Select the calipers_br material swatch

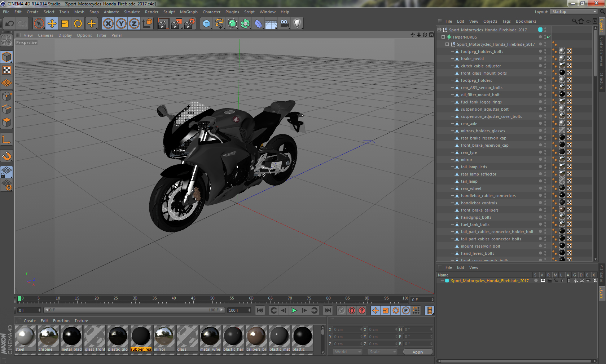tap(256, 339)
